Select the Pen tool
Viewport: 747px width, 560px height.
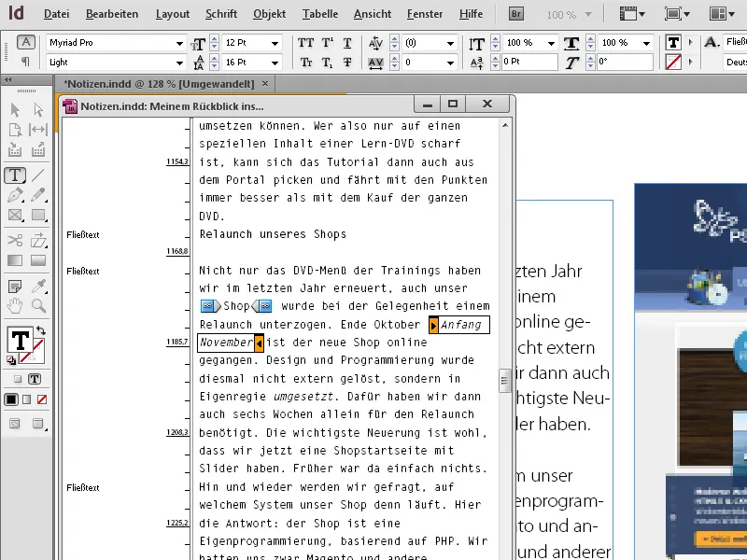click(x=15, y=195)
